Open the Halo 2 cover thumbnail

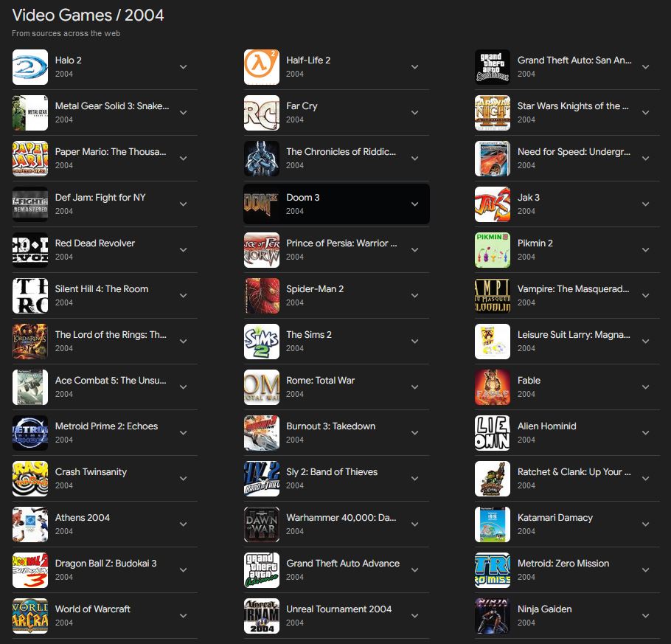pos(30,67)
